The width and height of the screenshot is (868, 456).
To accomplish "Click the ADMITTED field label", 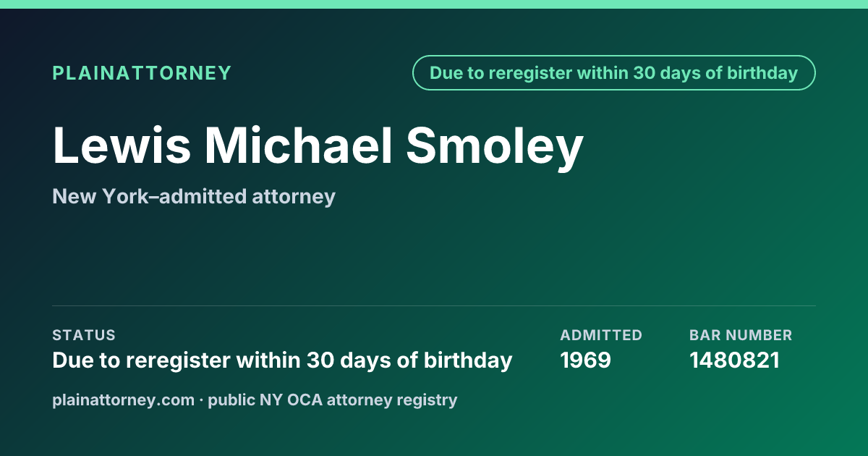I will [601, 335].
